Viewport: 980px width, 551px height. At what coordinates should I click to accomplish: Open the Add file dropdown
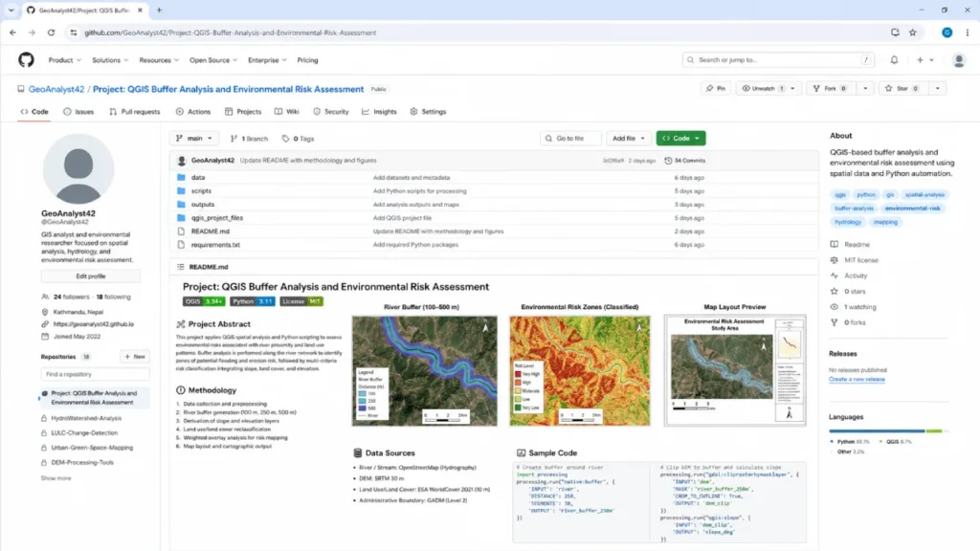pos(628,139)
